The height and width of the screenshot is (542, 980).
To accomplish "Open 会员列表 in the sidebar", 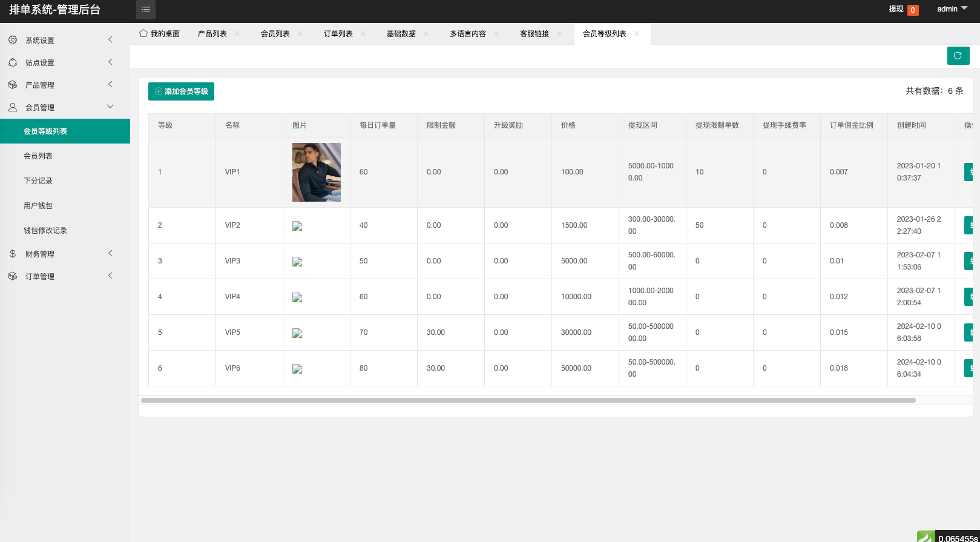I will tap(38, 156).
